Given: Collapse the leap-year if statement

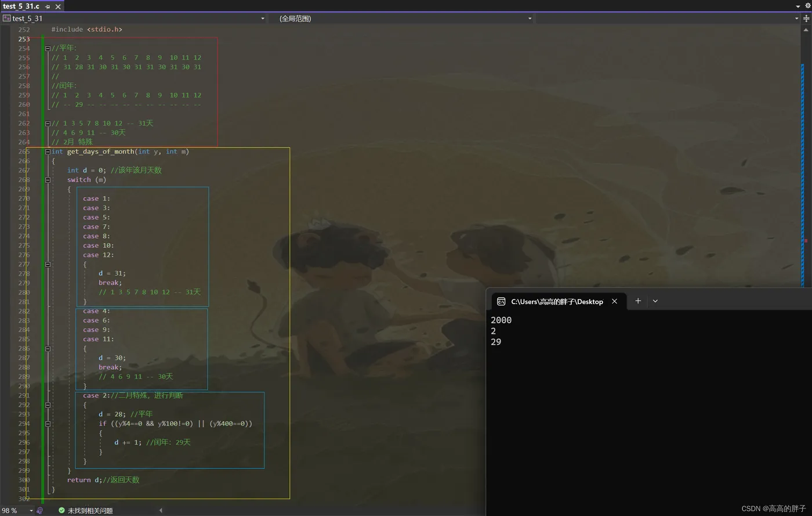Looking at the screenshot, I should [x=48, y=424].
